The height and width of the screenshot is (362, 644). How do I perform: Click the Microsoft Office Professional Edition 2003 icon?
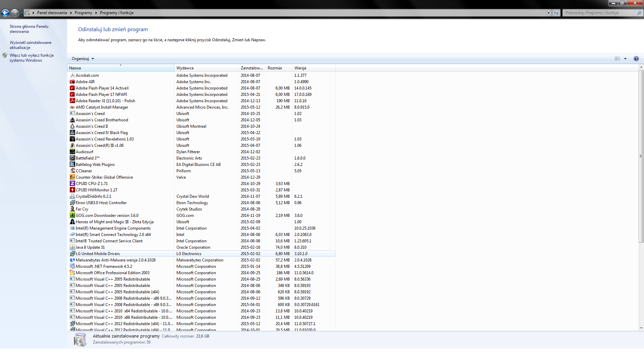coord(72,273)
